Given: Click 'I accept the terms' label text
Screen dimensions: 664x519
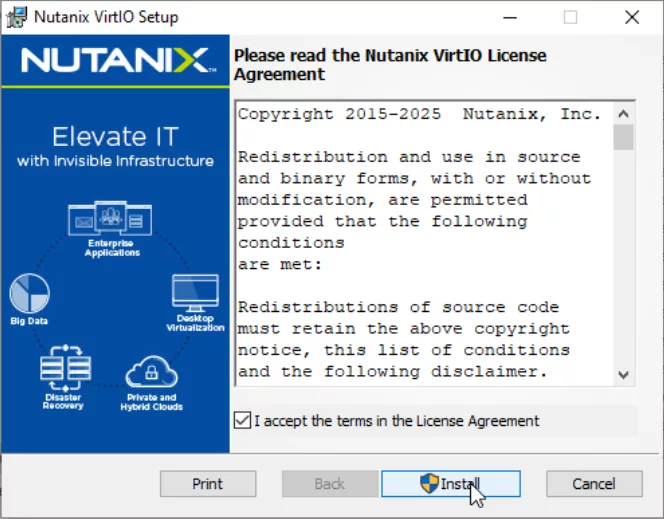Looking at the screenshot, I should [397, 421].
